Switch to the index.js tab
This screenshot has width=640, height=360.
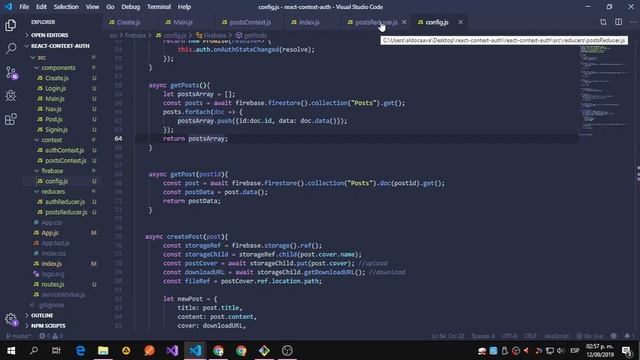(x=309, y=22)
